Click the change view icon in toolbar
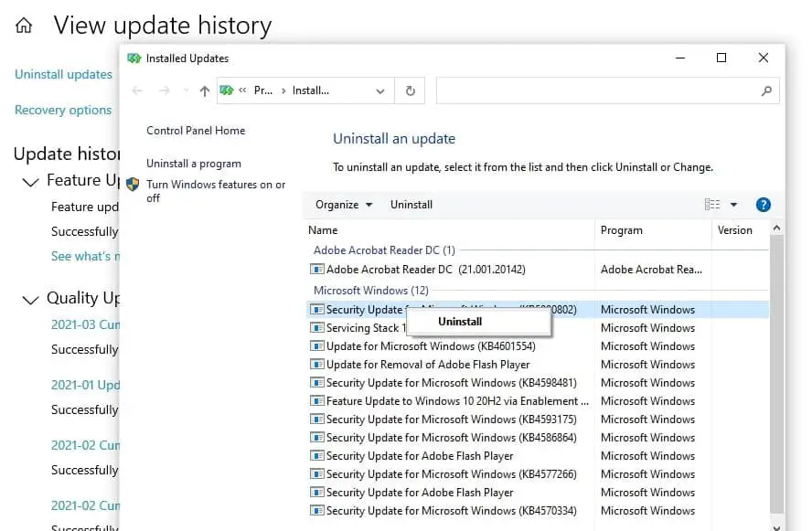 coord(712,205)
